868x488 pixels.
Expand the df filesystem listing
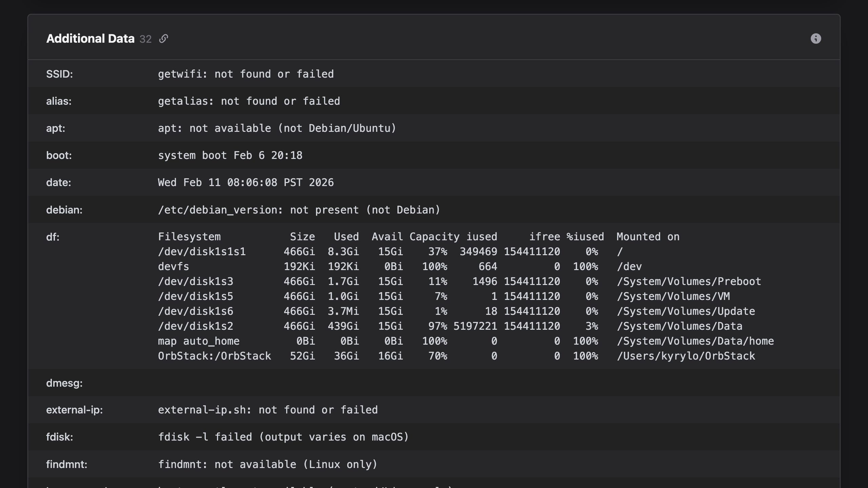(x=53, y=237)
